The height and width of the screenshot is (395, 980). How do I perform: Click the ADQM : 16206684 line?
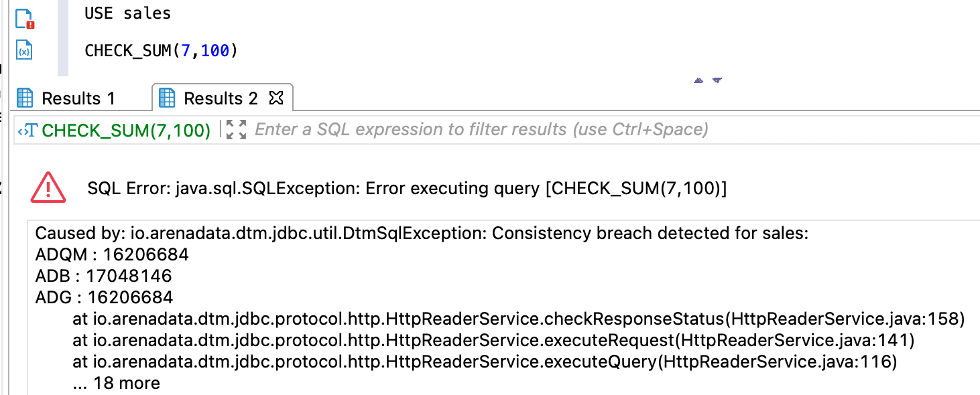point(112,254)
